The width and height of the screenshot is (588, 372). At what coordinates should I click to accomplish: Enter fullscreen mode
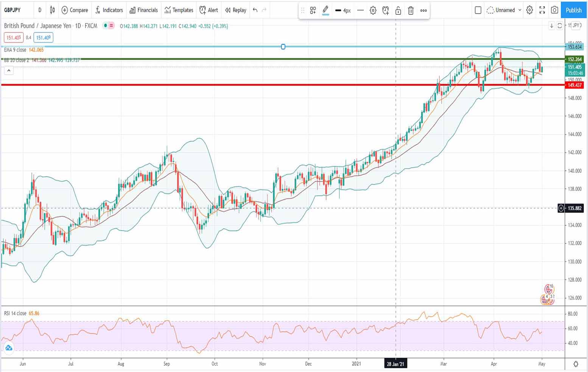click(542, 11)
